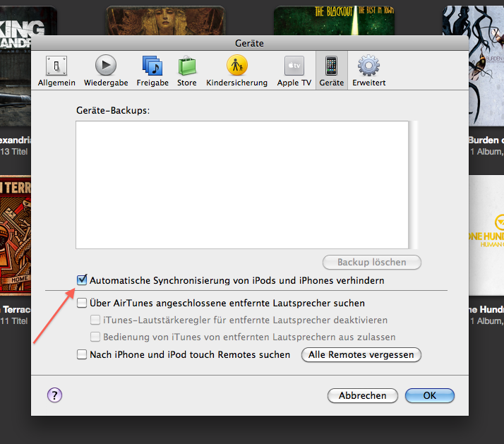Click the Backup löschen button

click(372, 262)
